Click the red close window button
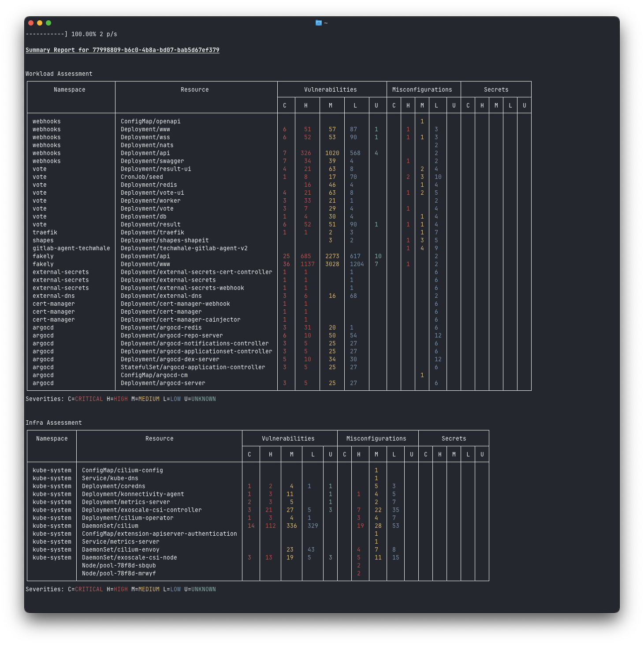 click(31, 23)
